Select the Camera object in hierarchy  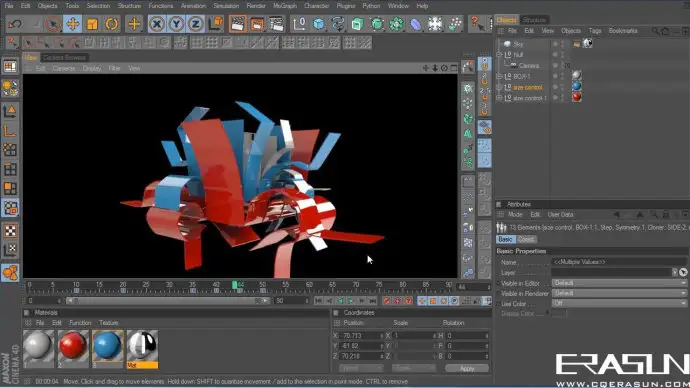coord(529,66)
